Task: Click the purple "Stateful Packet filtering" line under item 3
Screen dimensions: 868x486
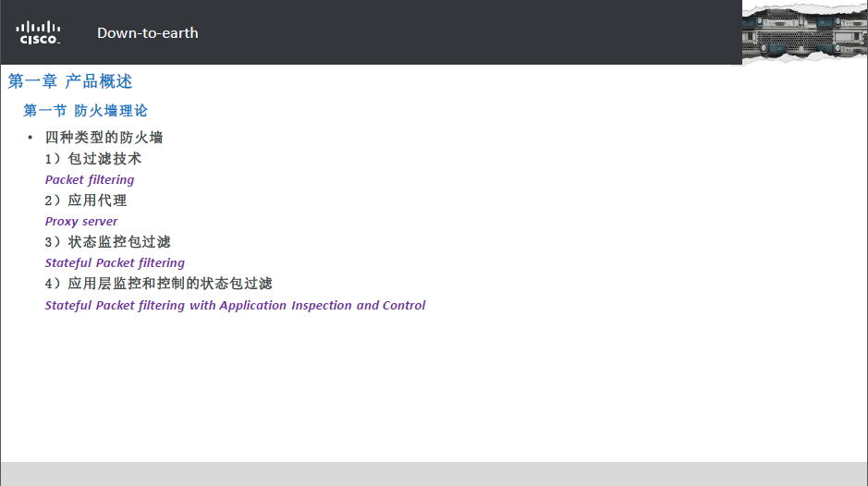Action: pos(115,263)
